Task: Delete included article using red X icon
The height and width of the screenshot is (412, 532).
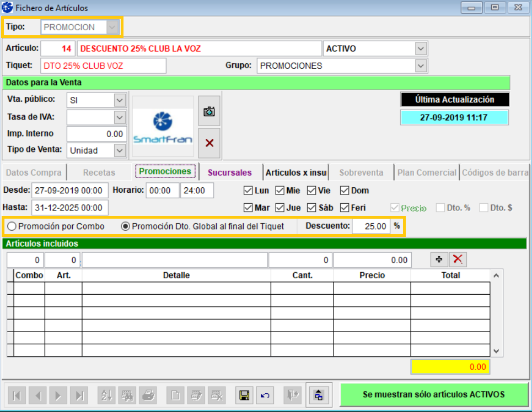Action: pos(457,260)
